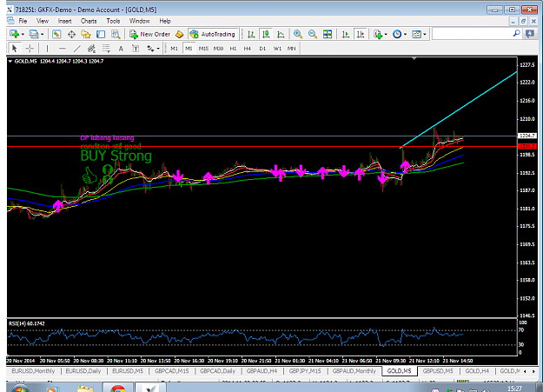Image resolution: width=543 pixels, height=392 pixels.
Task: Select the Equidistant Channel tool
Action: tap(91, 48)
